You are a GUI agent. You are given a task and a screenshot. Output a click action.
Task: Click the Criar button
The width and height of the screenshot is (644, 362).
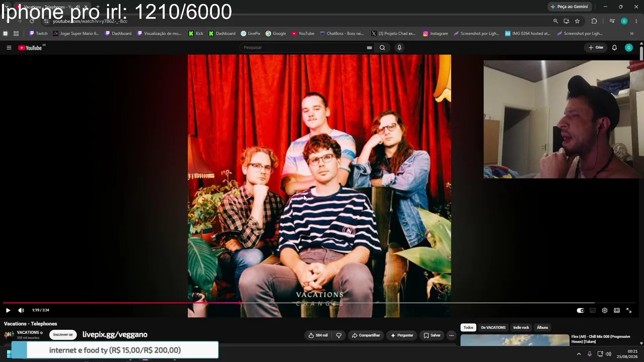coord(596,48)
